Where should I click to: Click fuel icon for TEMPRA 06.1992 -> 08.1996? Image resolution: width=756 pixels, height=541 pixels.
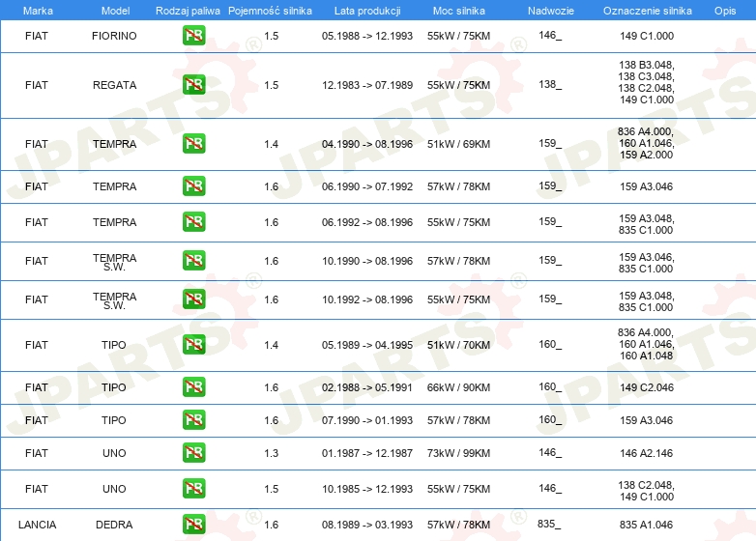tap(193, 221)
